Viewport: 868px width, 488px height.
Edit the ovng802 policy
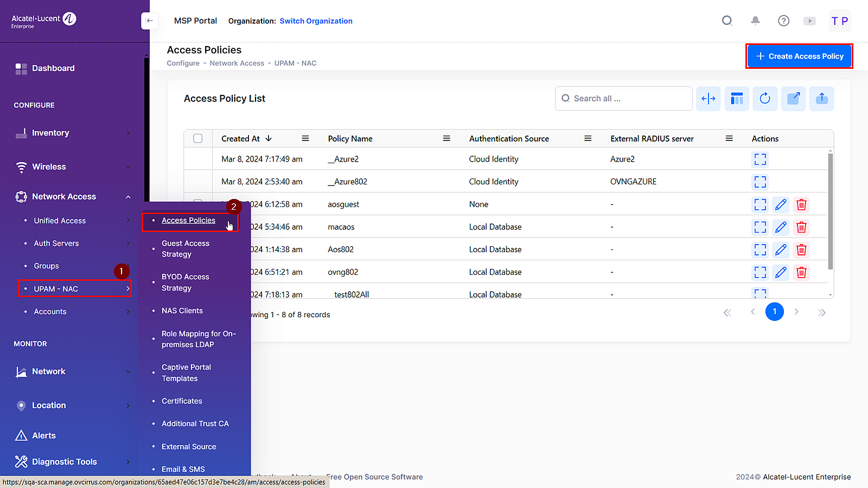point(781,272)
